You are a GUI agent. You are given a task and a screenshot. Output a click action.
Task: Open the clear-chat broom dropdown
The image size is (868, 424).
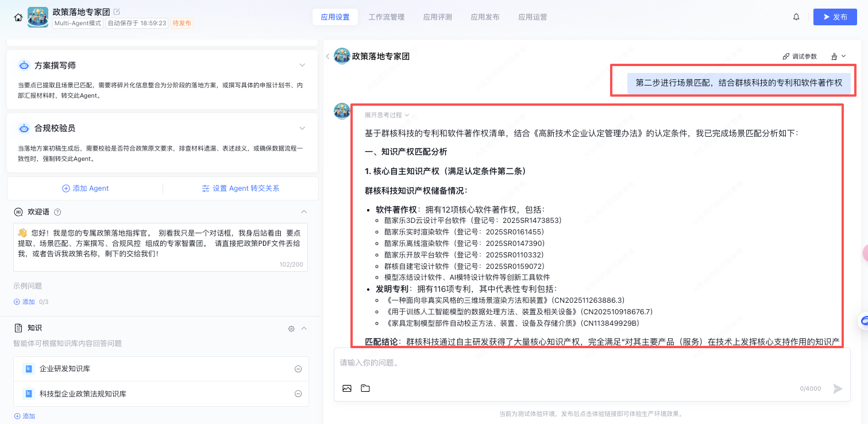point(838,56)
